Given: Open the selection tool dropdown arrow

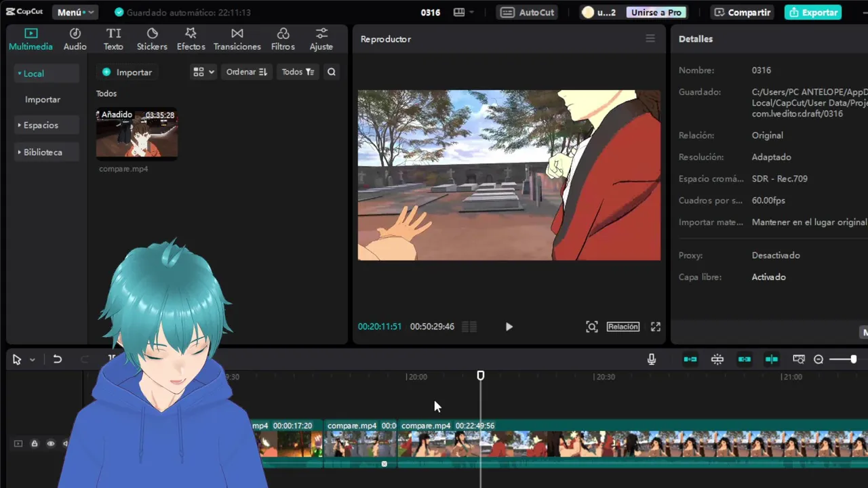Looking at the screenshot, I should click(x=32, y=360).
